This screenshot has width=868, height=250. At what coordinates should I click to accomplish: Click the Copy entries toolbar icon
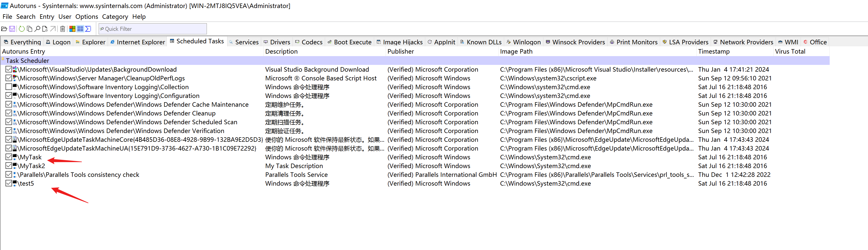pos(30,29)
